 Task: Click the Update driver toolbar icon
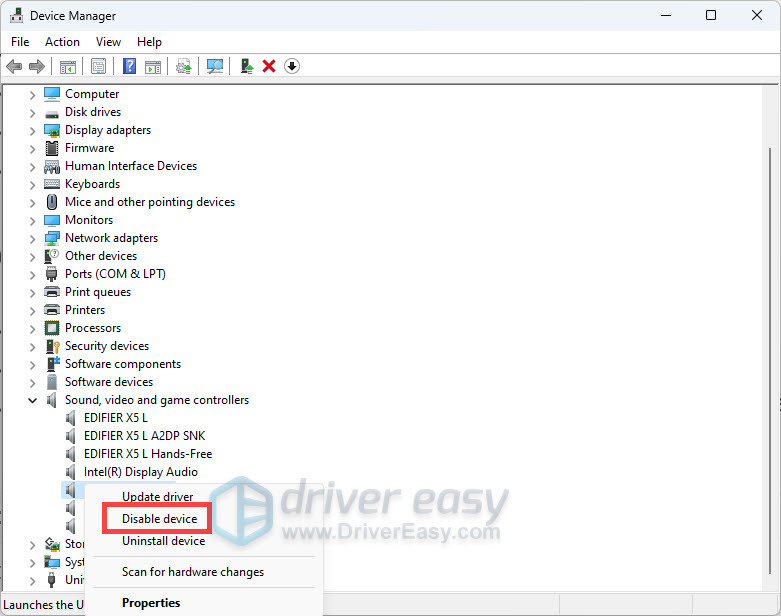point(246,66)
